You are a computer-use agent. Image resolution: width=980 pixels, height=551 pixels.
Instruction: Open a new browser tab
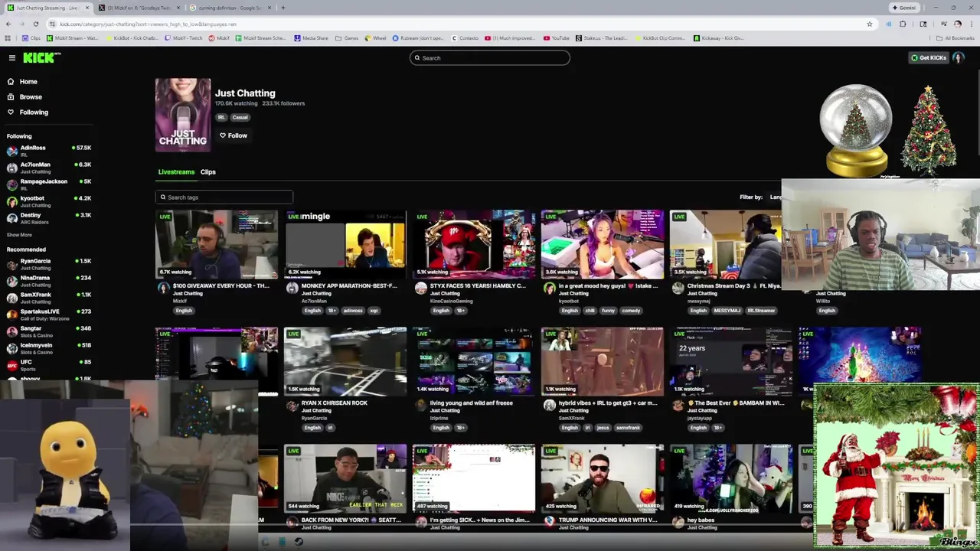click(x=283, y=8)
